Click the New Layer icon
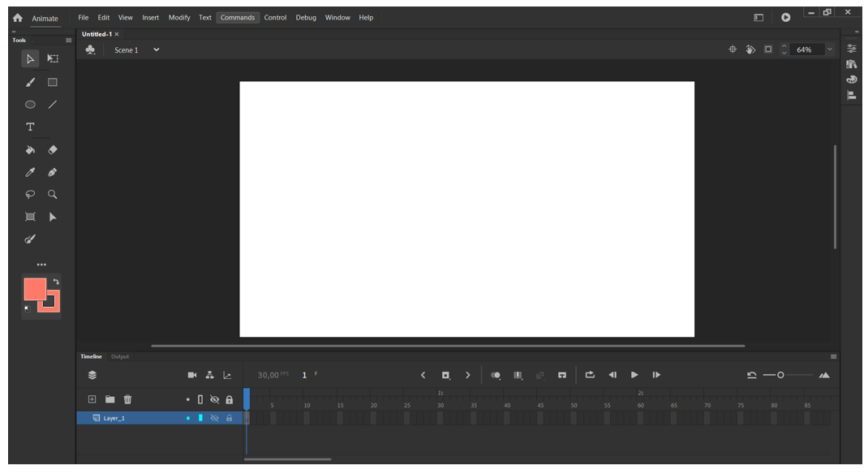The height and width of the screenshot is (474, 868). [x=92, y=399]
